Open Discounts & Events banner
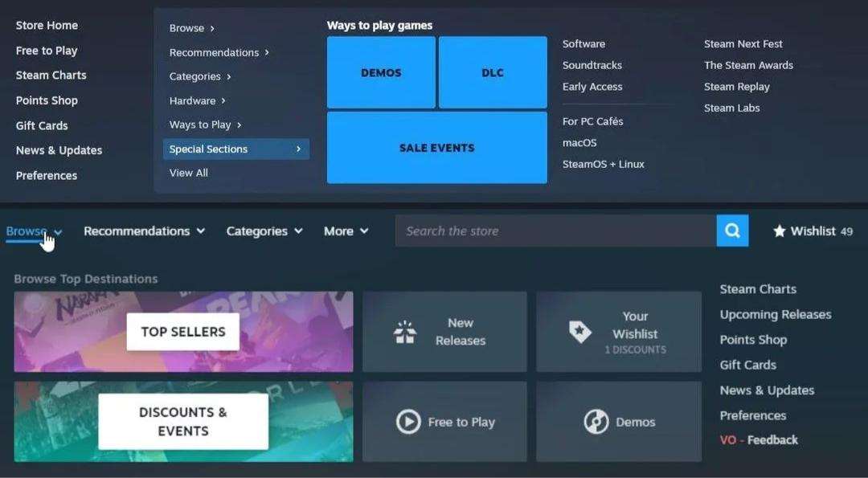The image size is (868, 478). coord(183,422)
